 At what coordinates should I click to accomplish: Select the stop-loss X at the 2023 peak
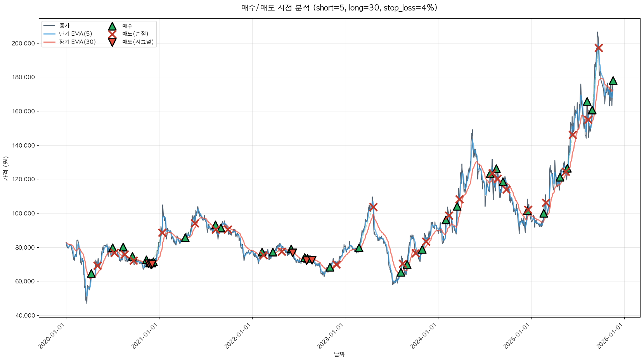pos(373,207)
